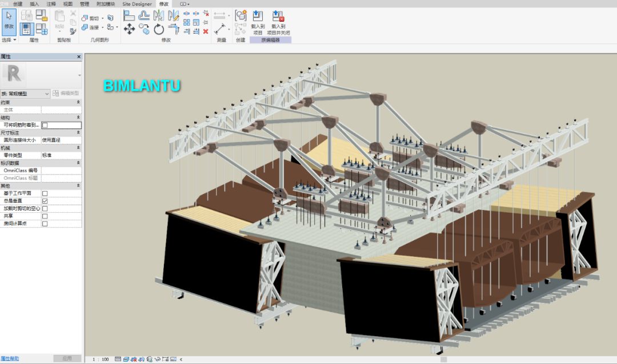Click the 应用 (Apply) button
Viewport: 617px width, 364px height.
click(x=67, y=358)
